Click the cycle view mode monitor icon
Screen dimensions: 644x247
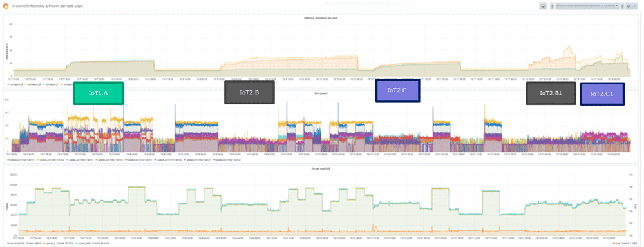[543, 6]
